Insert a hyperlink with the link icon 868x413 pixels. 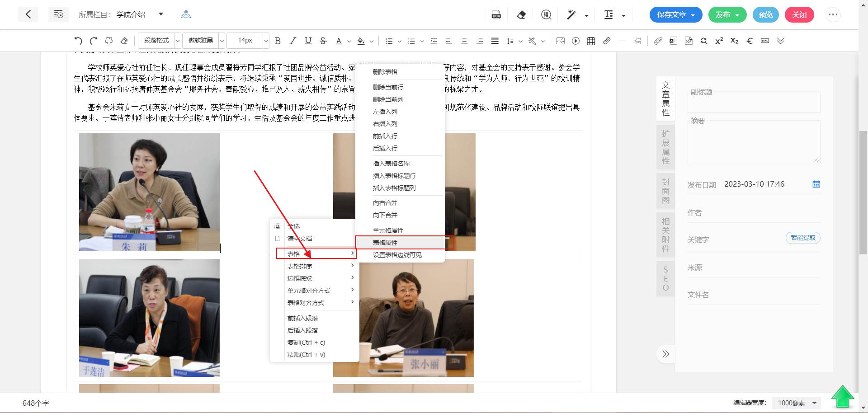tap(607, 41)
